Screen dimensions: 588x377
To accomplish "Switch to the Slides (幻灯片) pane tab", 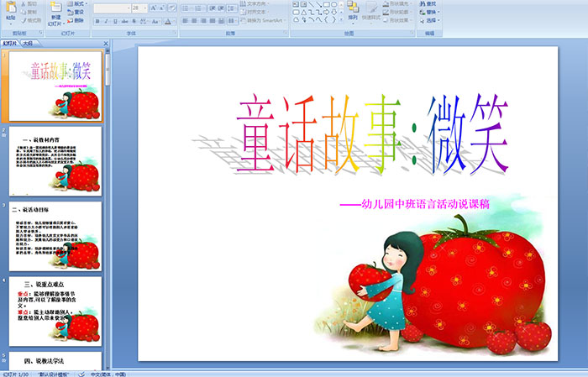I will (x=10, y=44).
